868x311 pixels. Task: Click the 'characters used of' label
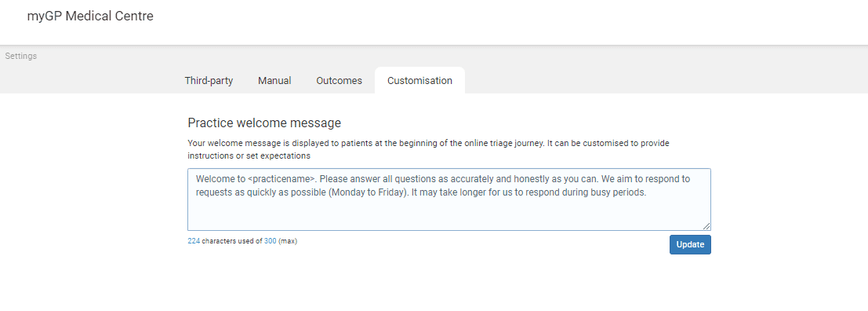[232, 241]
